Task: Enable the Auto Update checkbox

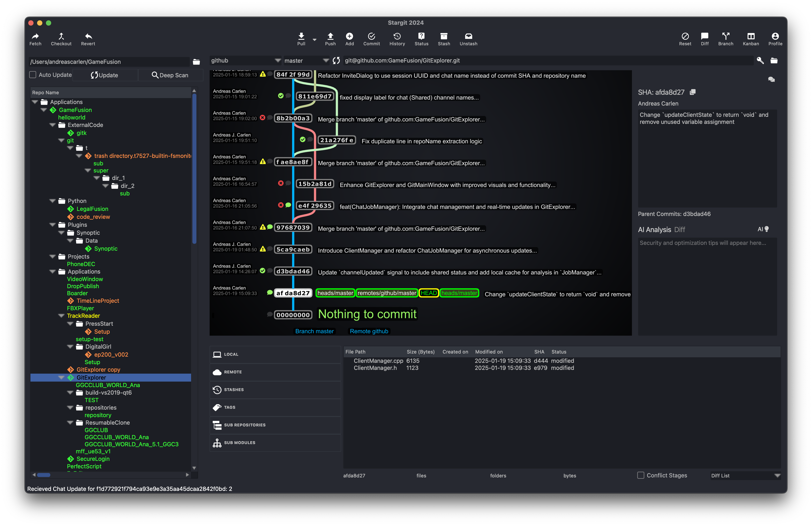Action: click(33, 75)
